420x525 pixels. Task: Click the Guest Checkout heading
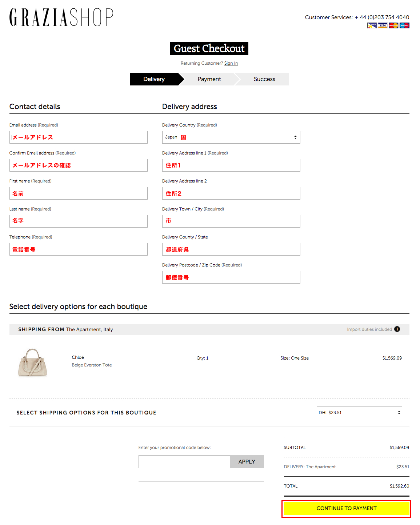coord(209,48)
